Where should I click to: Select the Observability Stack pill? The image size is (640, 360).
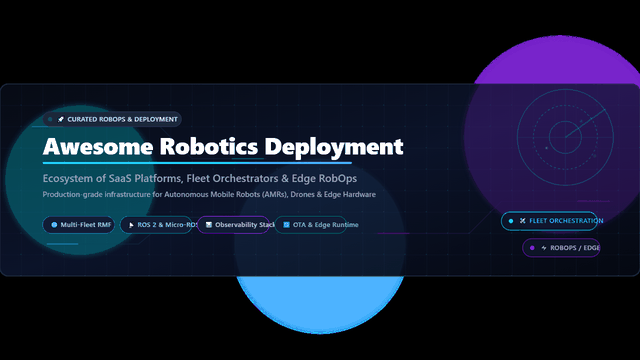233,225
